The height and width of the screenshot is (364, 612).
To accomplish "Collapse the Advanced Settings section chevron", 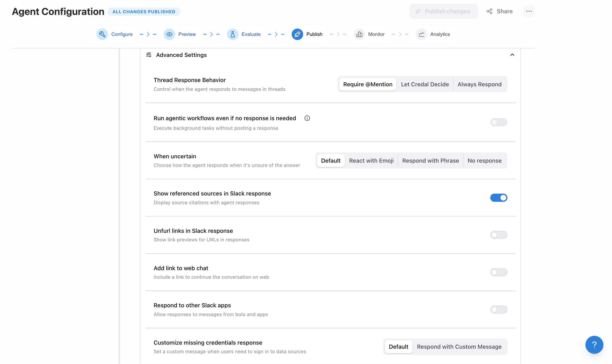I will click(512, 55).
